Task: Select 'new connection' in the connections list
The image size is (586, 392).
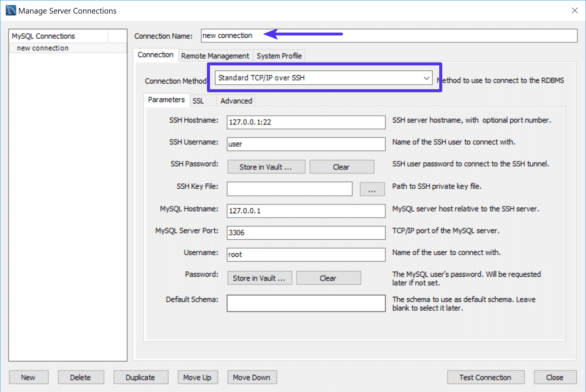Action: point(42,48)
